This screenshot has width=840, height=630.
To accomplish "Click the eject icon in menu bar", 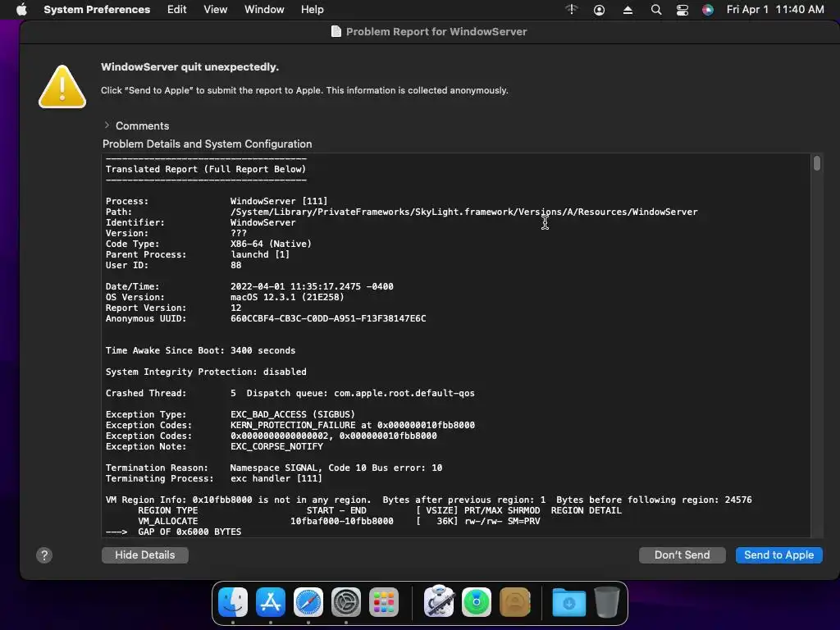I will click(x=628, y=10).
